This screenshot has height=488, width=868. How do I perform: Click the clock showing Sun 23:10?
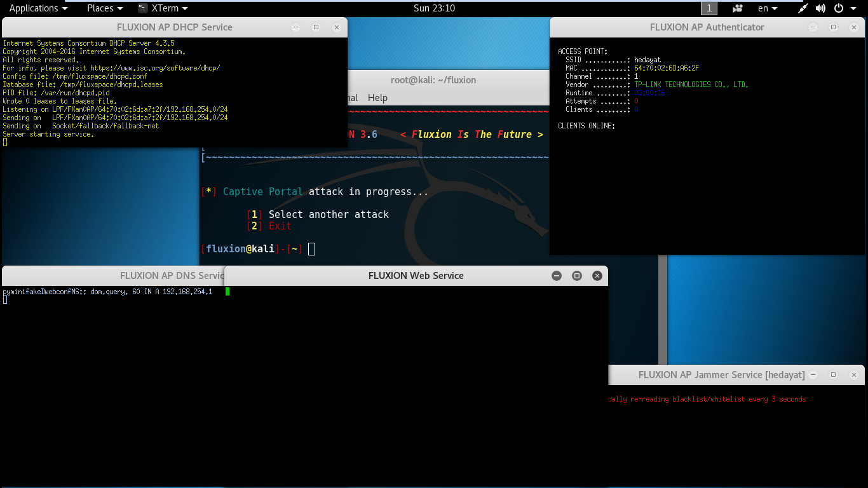(434, 8)
